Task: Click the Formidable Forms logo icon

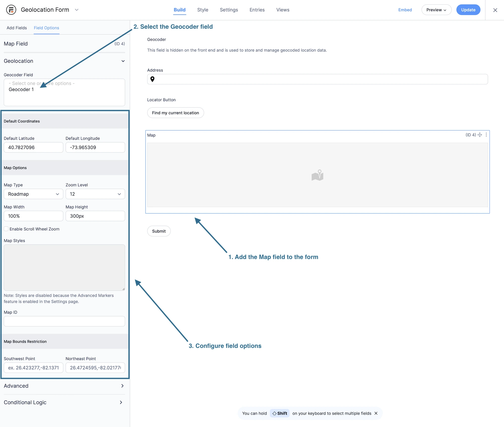Action: pyautogui.click(x=11, y=10)
